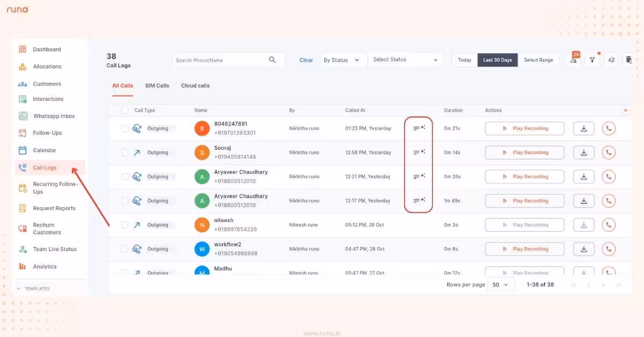Switch to the SIM Calls tab
644x337 pixels.
pos(157,85)
